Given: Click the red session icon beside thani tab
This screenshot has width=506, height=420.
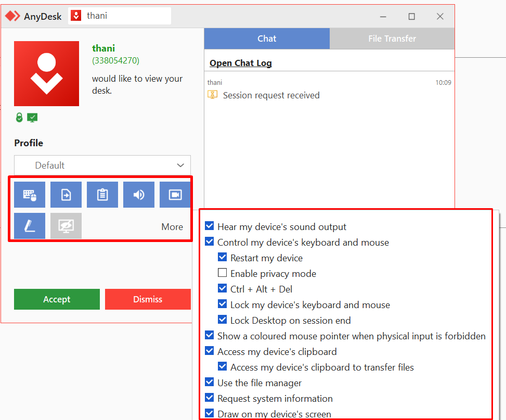Looking at the screenshot, I should tap(76, 16).
